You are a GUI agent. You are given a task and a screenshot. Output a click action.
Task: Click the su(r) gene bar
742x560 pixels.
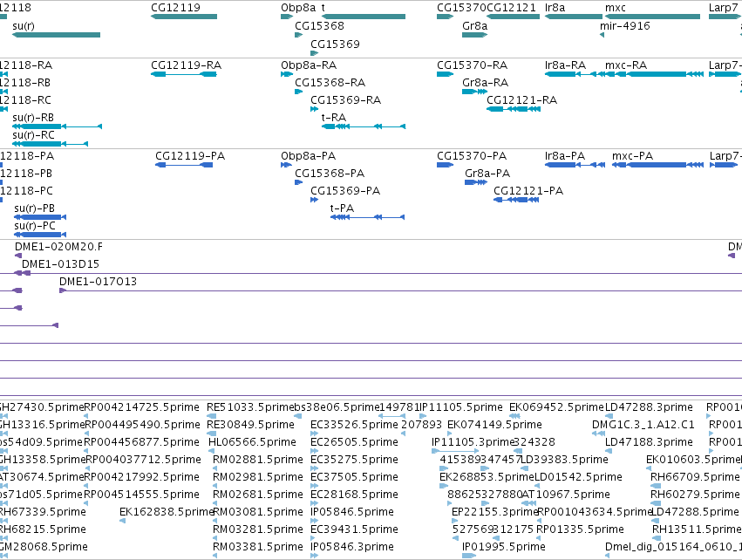click(57, 35)
